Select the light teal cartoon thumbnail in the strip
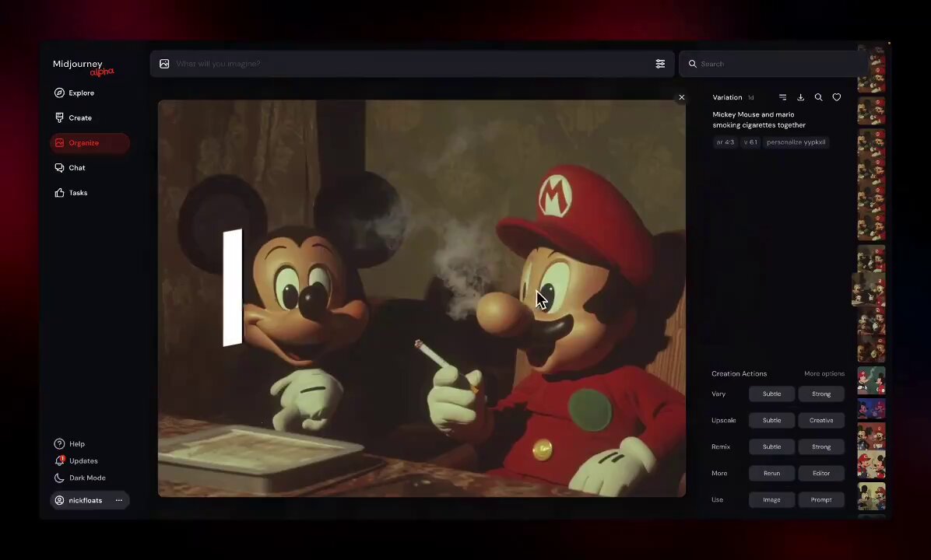 [x=871, y=380]
